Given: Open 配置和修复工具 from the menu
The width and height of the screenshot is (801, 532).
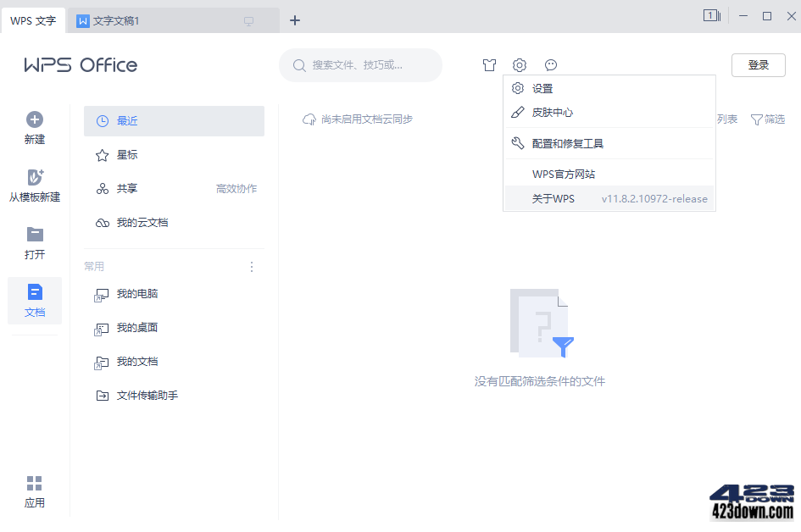Looking at the screenshot, I should pyautogui.click(x=566, y=143).
